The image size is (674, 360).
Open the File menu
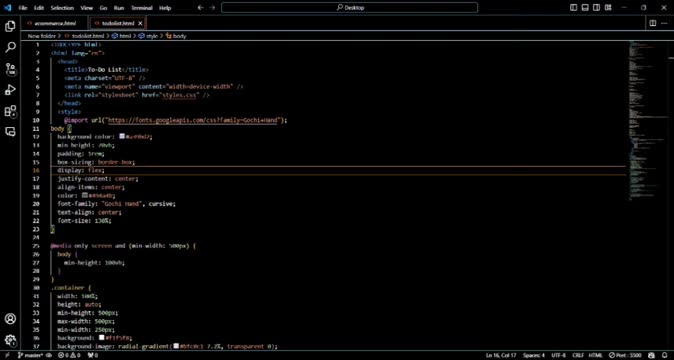(23, 8)
